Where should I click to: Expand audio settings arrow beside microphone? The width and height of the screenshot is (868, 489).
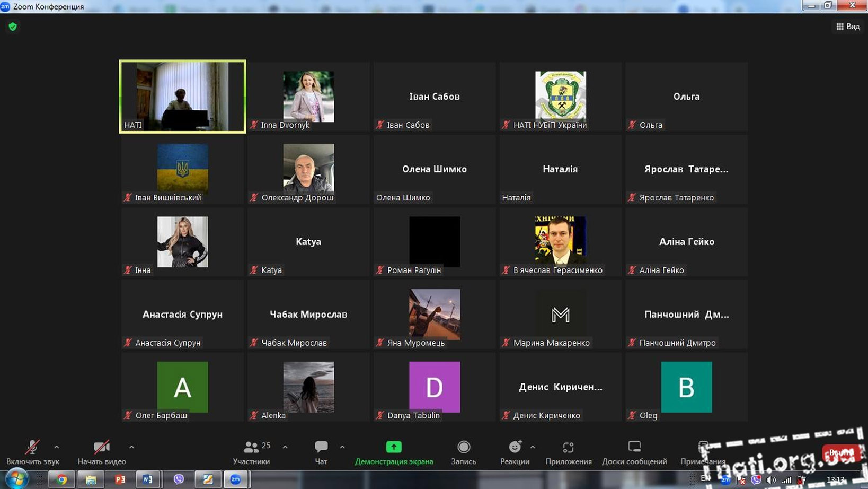pyautogui.click(x=57, y=447)
